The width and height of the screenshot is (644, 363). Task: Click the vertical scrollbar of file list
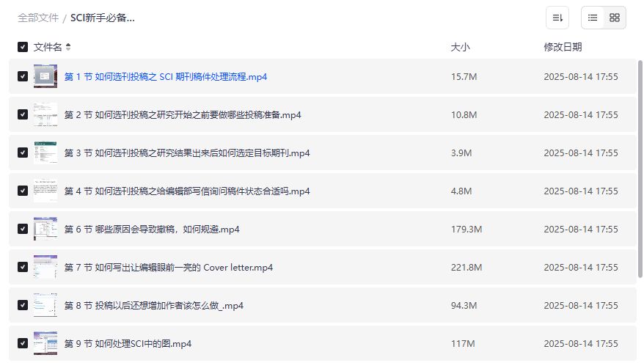(640, 169)
